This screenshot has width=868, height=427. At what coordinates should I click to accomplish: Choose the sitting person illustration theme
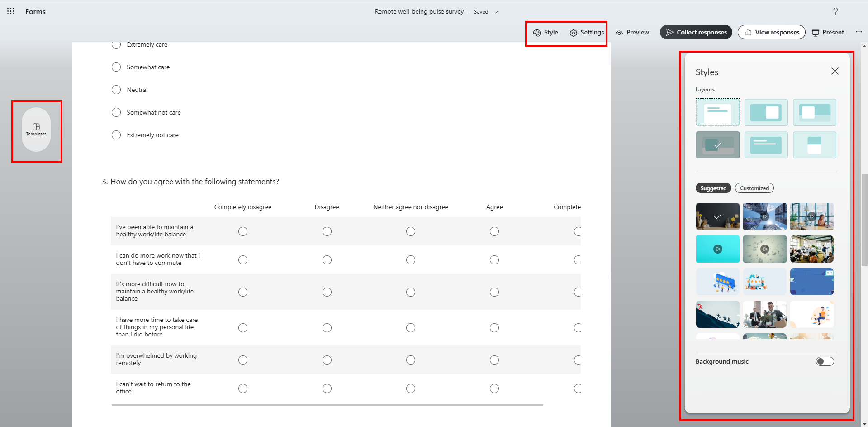pyautogui.click(x=812, y=314)
